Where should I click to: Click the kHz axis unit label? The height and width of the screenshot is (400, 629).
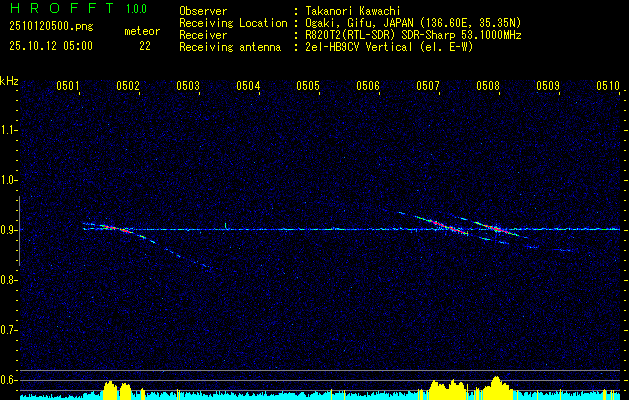pyautogui.click(x=9, y=81)
